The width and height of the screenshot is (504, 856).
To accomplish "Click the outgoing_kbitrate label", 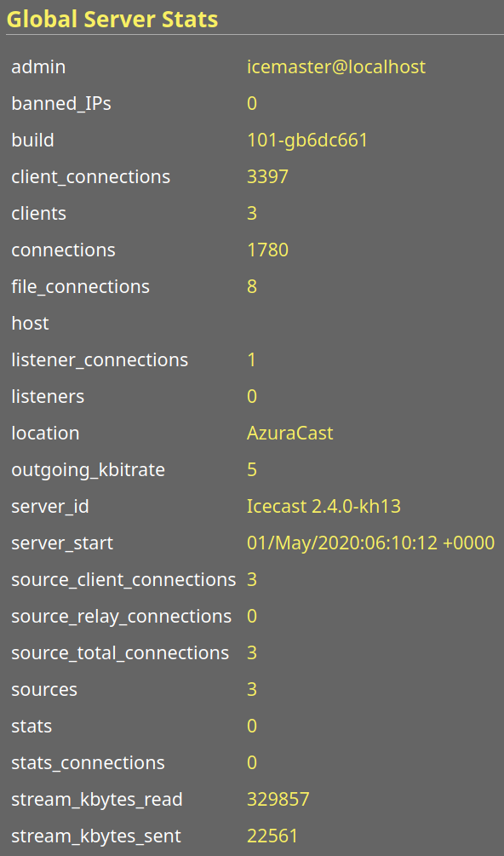I will (x=88, y=469).
